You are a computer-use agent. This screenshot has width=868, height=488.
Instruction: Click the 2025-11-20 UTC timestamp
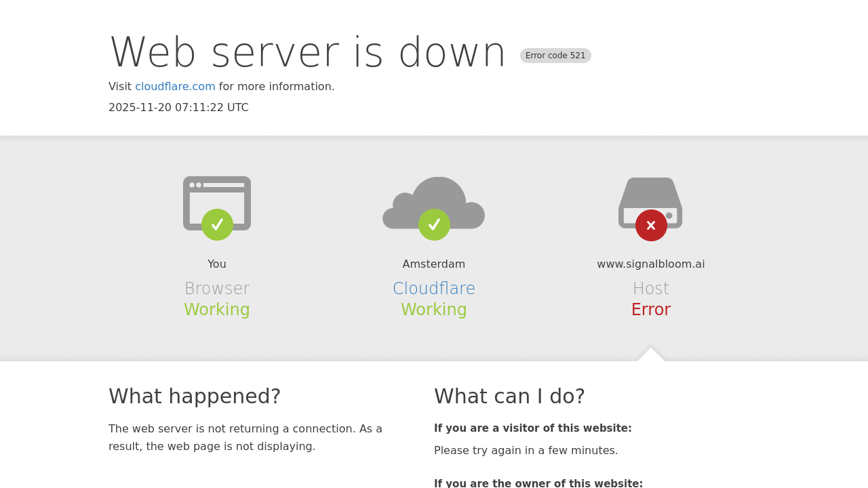point(178,108)
